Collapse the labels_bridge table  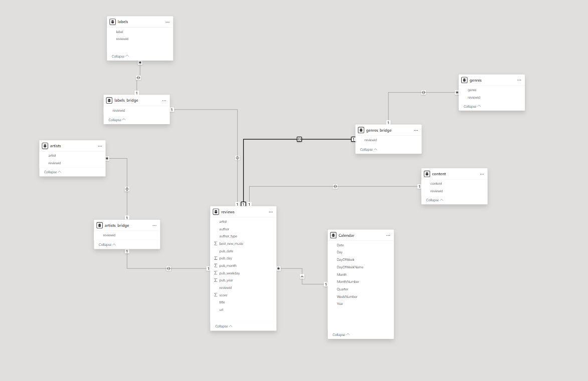click(117, 120)
